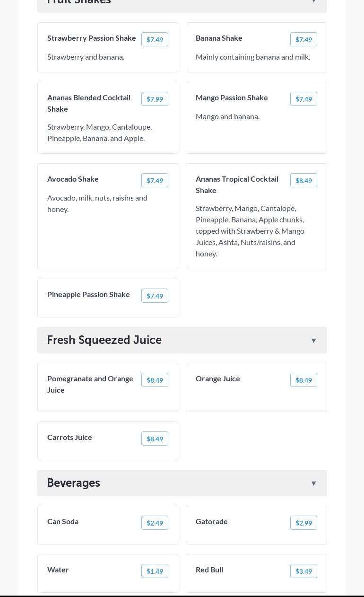Collapse the Fruit Shakes section arrow
364x597 pixels.
pos(313,2)
